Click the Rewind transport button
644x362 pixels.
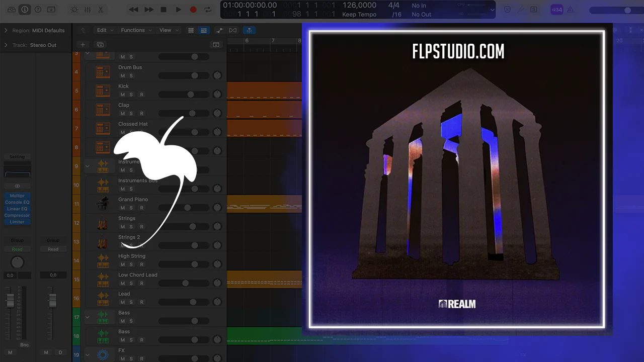tap(133, 10)
